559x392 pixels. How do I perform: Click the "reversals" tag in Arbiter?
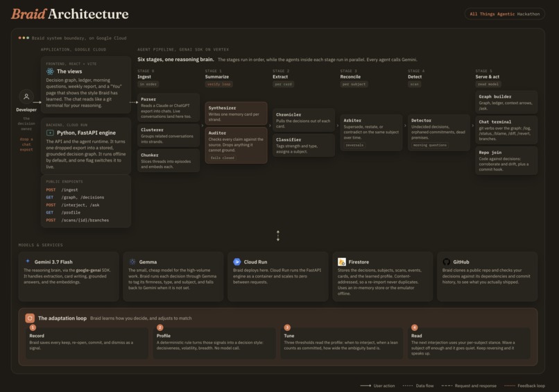click(354, 145)
